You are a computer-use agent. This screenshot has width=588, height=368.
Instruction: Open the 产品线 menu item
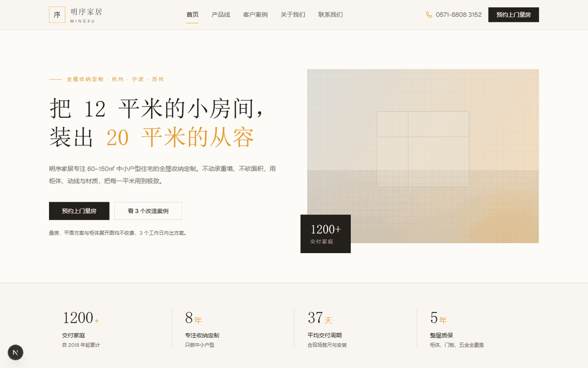[221, 15]
